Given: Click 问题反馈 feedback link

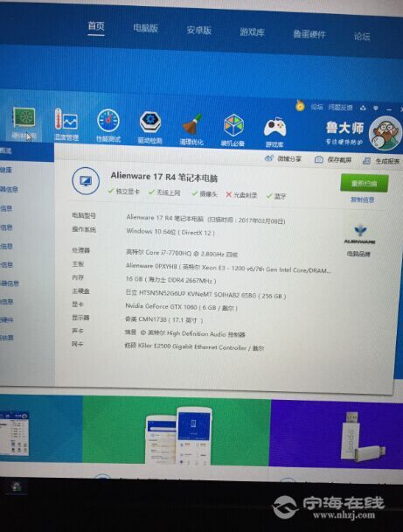Looking at the screenshot, I should 340,108.
